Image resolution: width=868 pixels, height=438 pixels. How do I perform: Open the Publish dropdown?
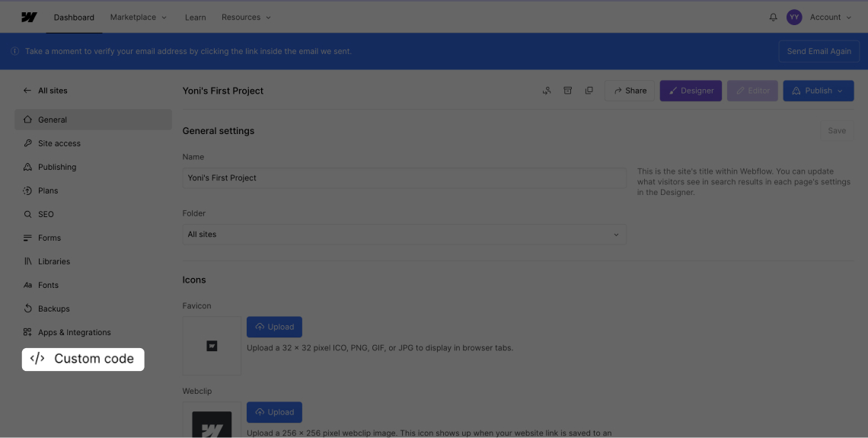coord(818,91)
